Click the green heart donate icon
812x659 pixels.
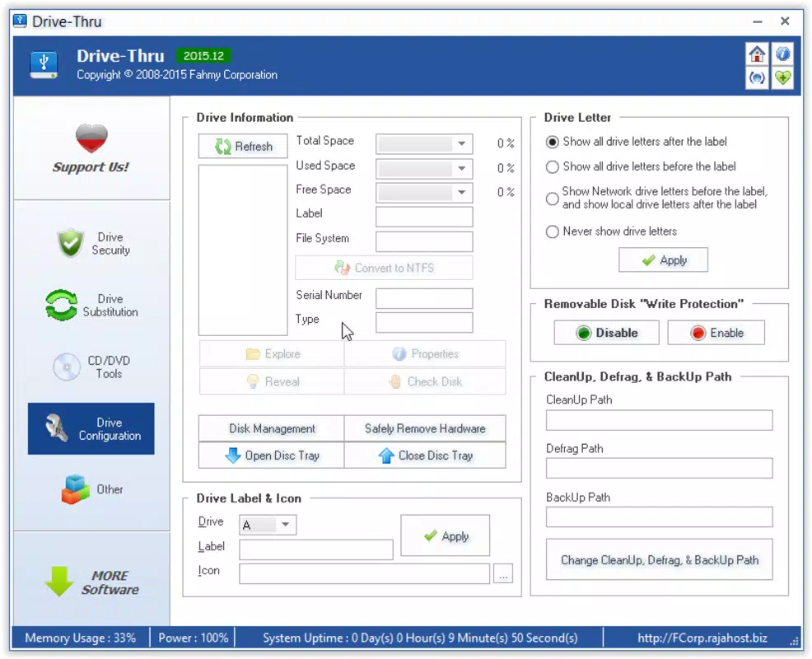click(782, 78)
